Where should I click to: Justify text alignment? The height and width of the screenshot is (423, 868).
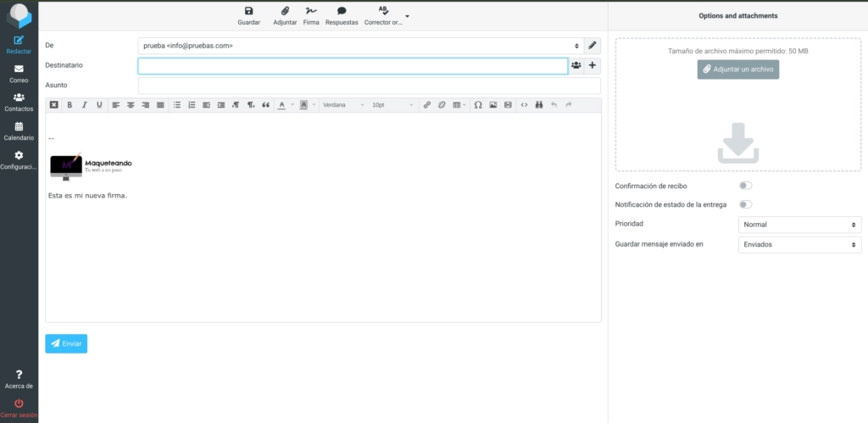[x=160, y=104]
